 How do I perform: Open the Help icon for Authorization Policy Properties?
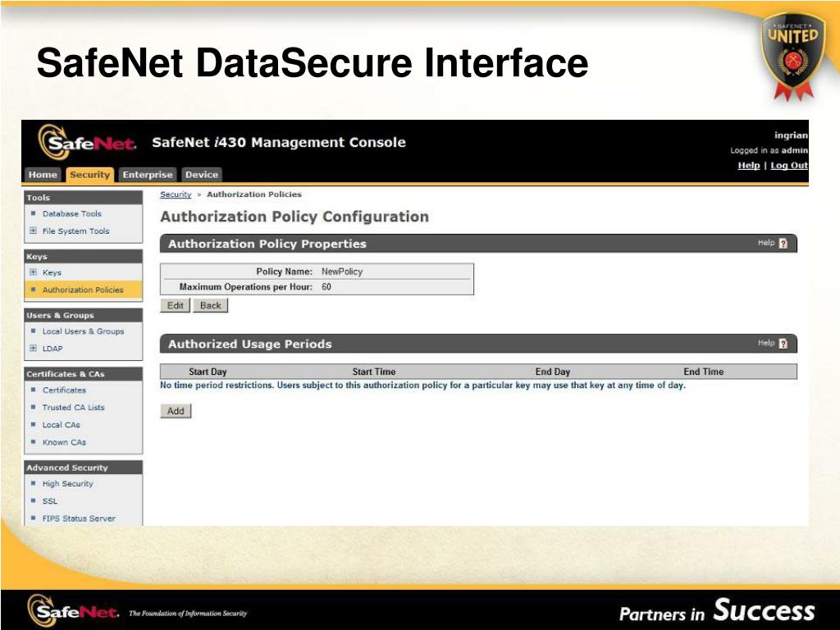click(x=783, y=244)
